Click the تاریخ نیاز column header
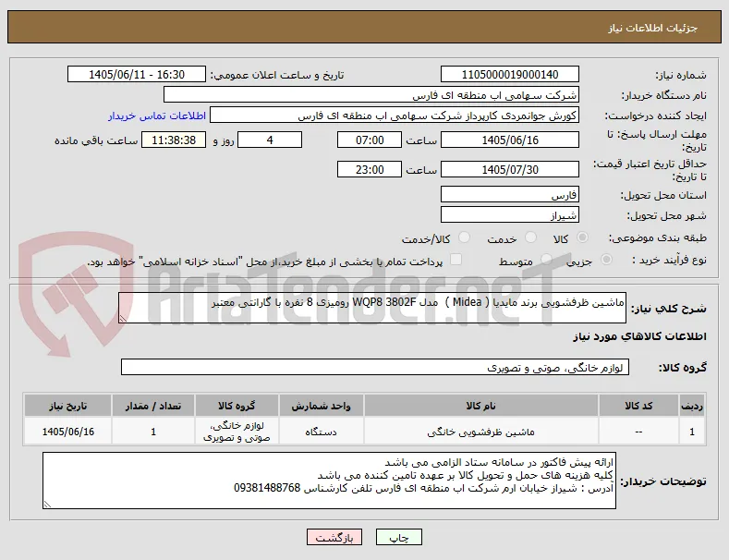Screen dimensions: 729x560 [67, 406]
